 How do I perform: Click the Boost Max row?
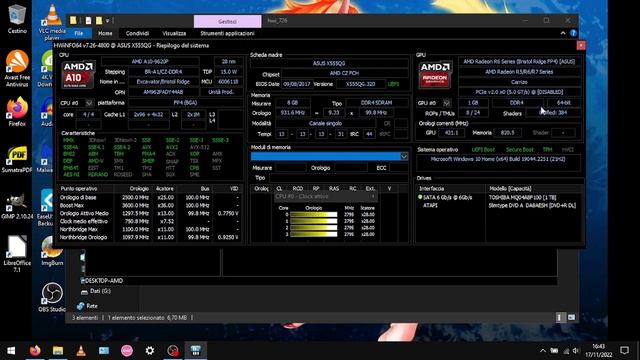click(150, 205)
